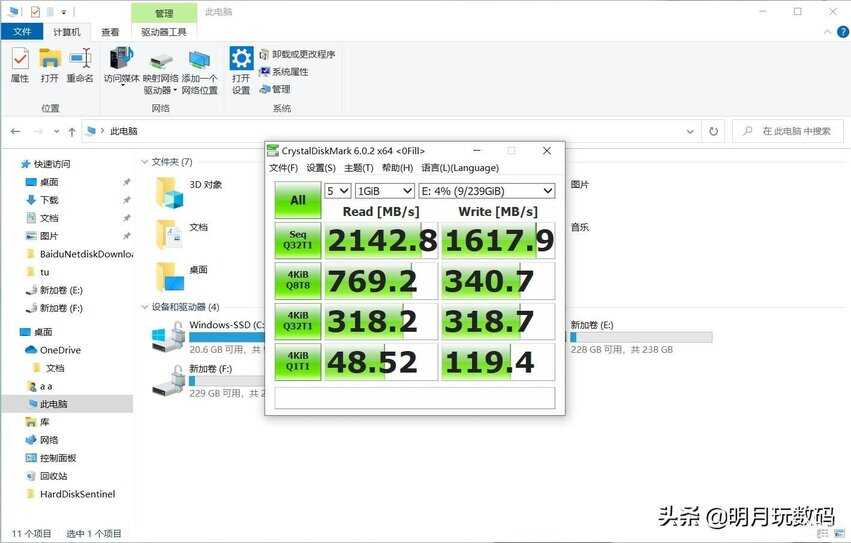
Task: Select 网络 in navigation pane
Action: 42,440
